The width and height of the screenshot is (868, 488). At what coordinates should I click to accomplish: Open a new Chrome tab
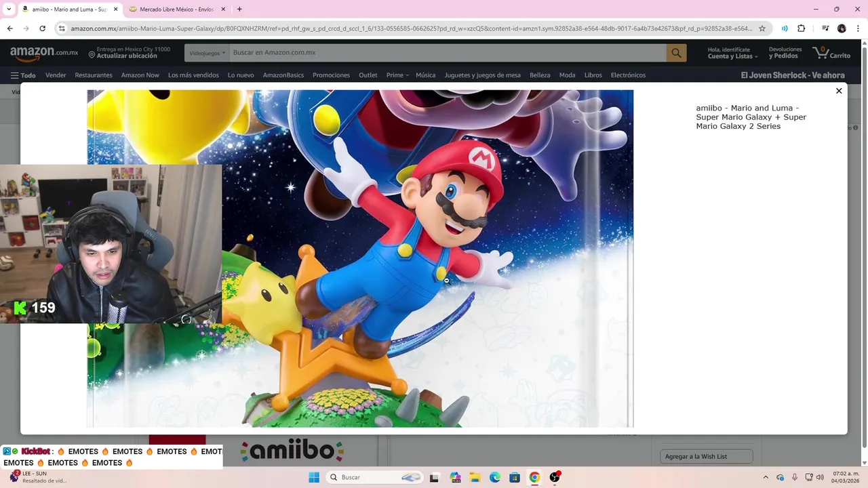(239, 9)
